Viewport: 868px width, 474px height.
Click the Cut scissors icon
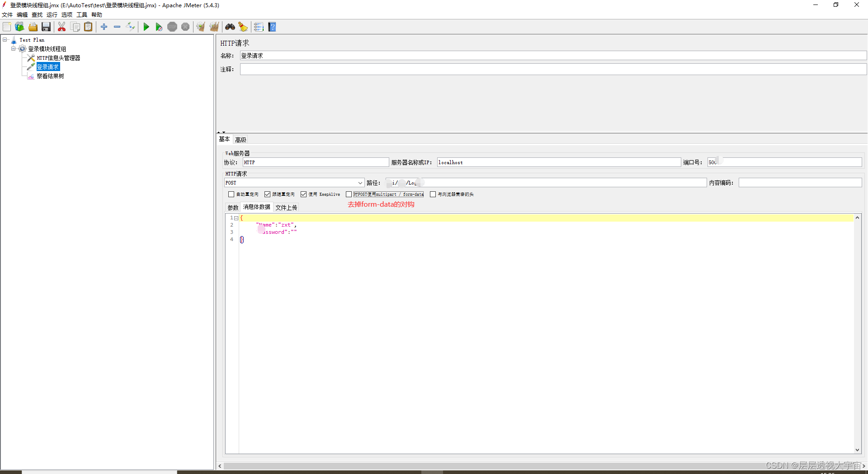pos(62,27)
